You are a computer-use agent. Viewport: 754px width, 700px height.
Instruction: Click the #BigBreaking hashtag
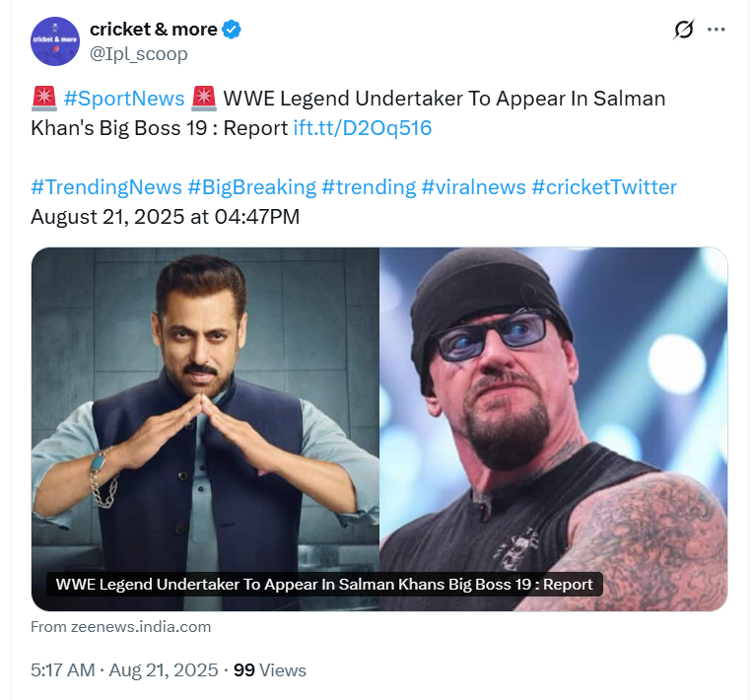(252, 187)
